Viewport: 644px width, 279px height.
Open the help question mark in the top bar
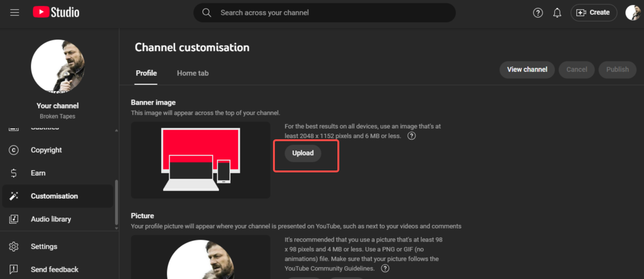click(x=538, y=12)
